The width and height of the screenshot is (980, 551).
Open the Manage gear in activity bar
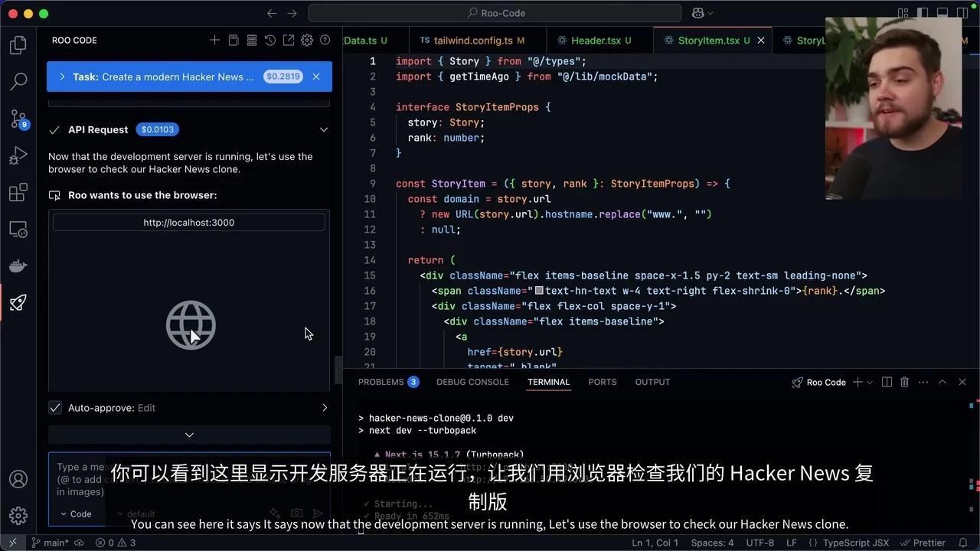coord(18,516)
